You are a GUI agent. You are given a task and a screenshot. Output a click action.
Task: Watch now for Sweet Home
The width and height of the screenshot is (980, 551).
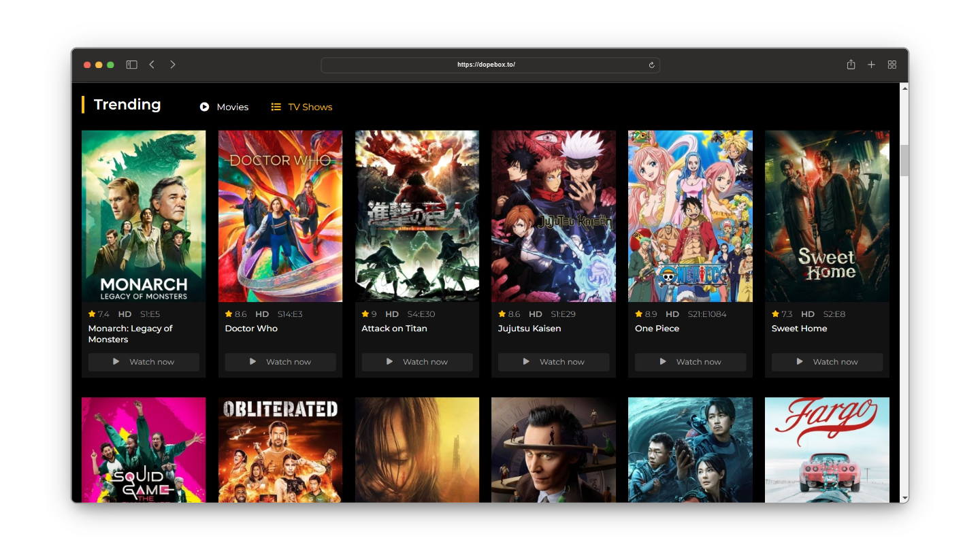(827, 362)
